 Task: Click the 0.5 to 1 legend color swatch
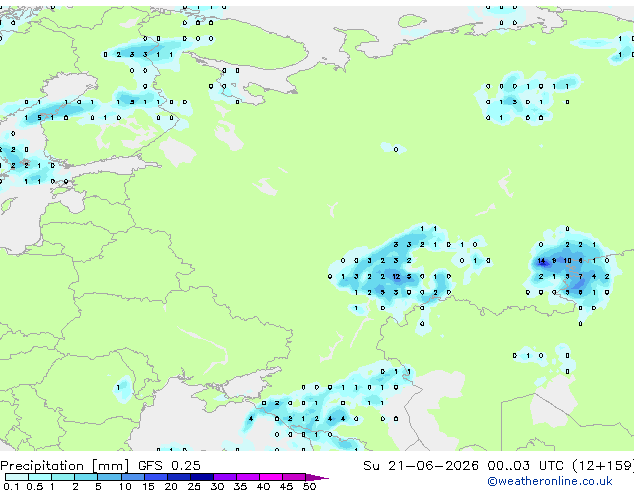pos(40,477)
